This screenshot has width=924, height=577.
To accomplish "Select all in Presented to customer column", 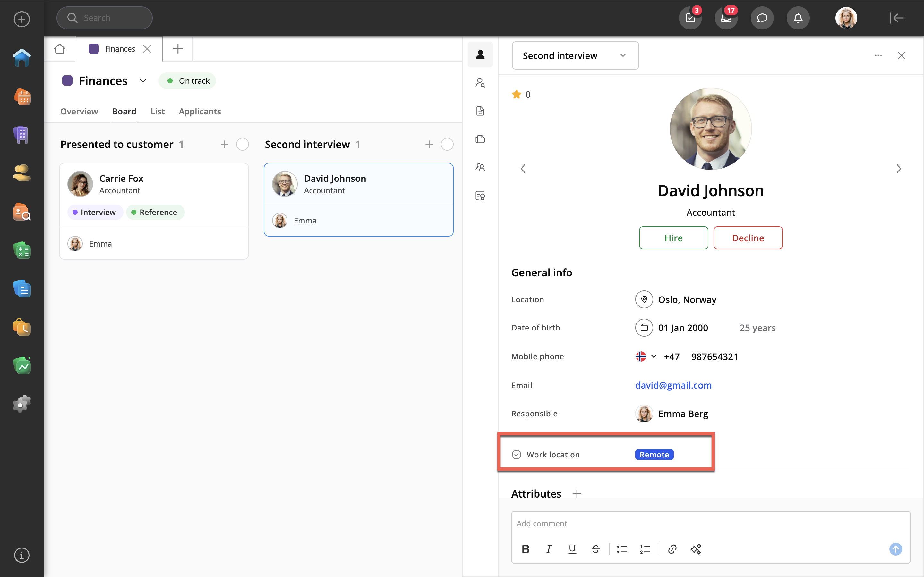I will click(243, 144).
